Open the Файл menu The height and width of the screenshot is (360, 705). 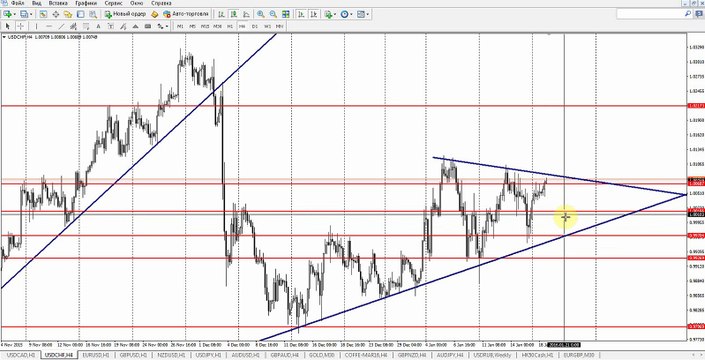[18, 3]
